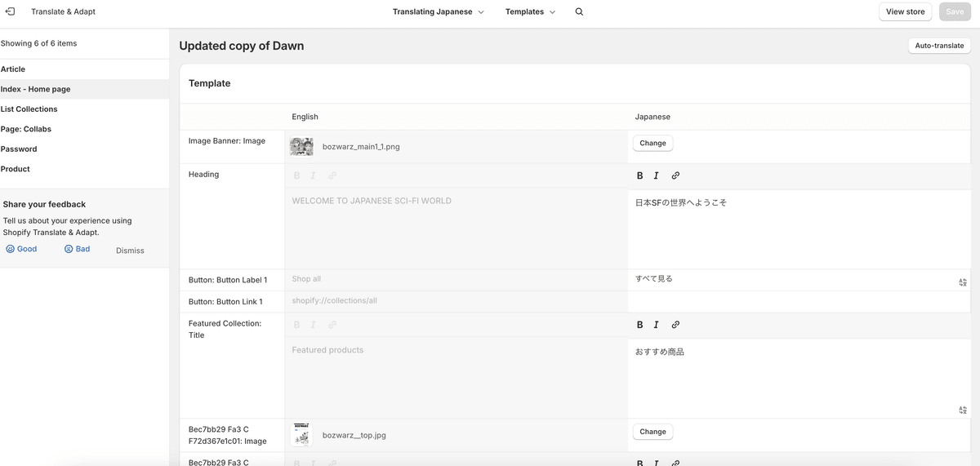Click auto-translate icon beside すべて見る field
This screenshot has width=980, height=466.
(x=963, y=282)
